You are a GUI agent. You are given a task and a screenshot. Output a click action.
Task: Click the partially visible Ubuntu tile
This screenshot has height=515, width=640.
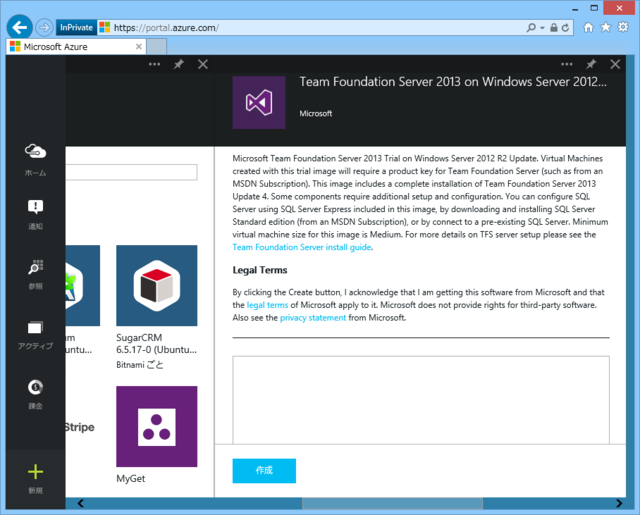(82, 286)
